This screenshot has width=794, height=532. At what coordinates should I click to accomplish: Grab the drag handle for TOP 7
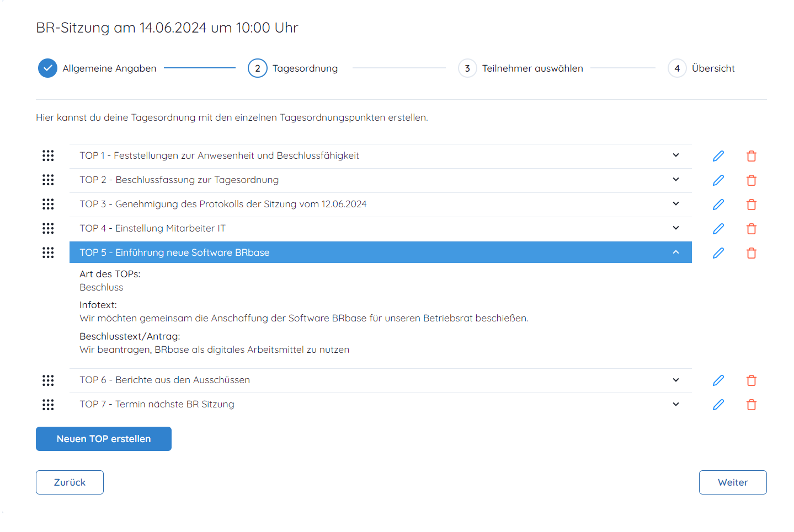coord(48,405)
